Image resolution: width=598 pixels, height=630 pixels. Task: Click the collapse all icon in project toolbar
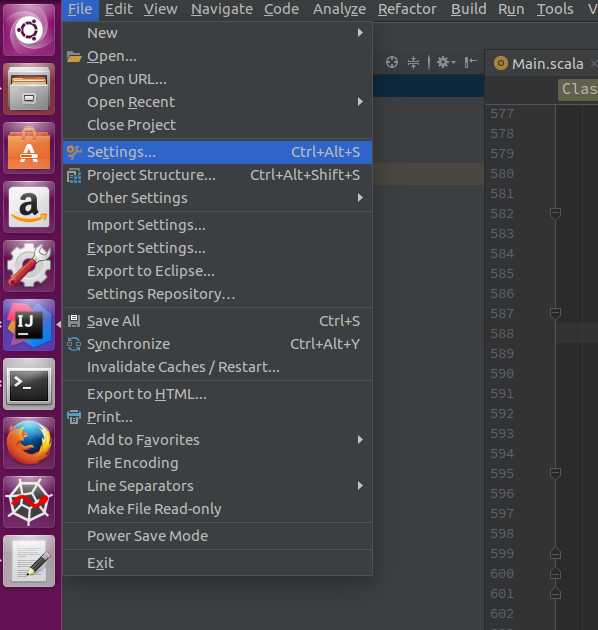click(413, 62)
